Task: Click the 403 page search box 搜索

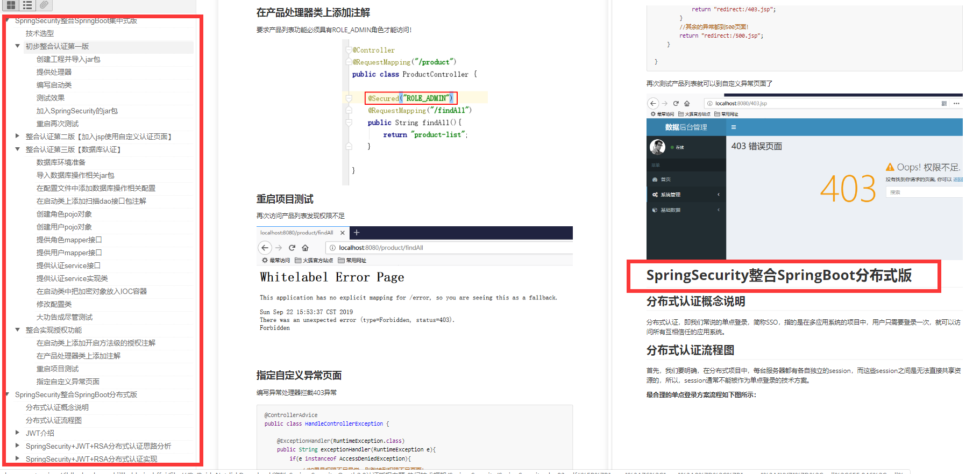Action: (924, 192)
